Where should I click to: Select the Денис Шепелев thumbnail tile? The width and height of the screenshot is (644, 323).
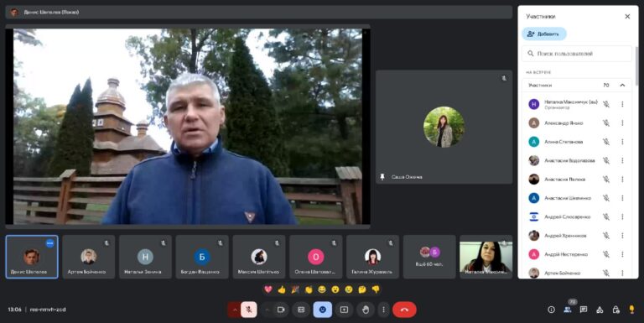(x=32, y=257)
